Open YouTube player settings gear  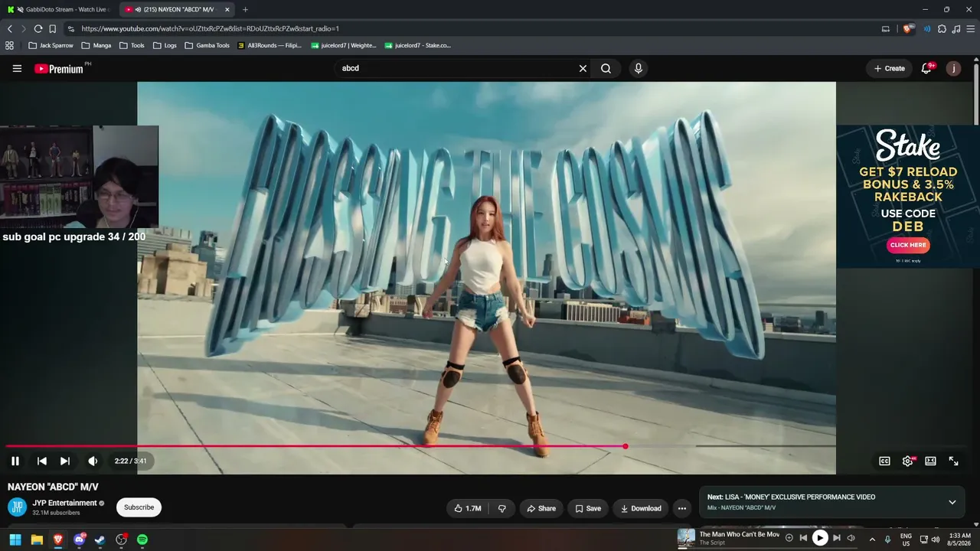pos(908,461)
